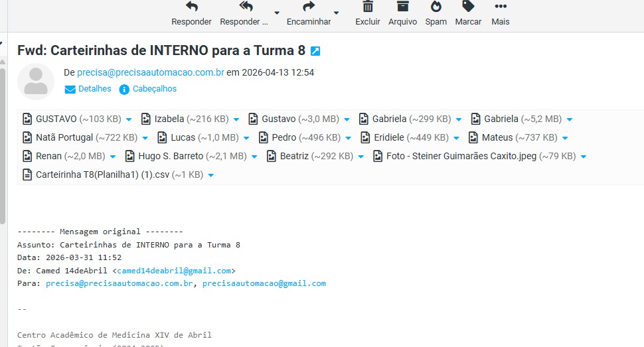644x347 pixels.
Task: Open message in new window icon
Action: point(315,51)
